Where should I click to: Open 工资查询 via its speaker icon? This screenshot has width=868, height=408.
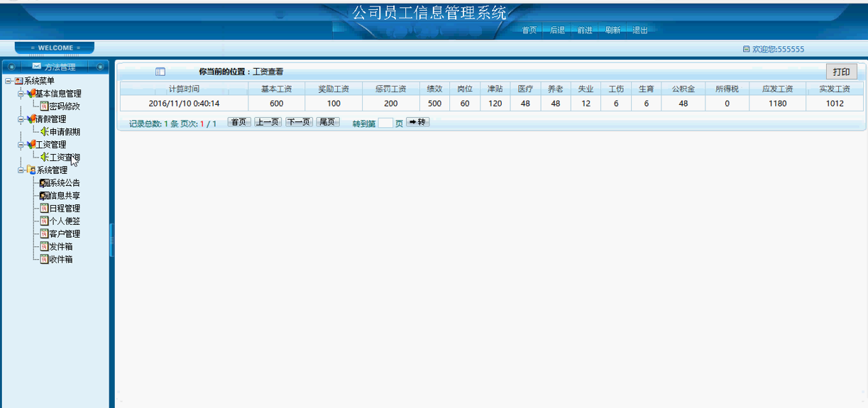[x=44, y=158]
